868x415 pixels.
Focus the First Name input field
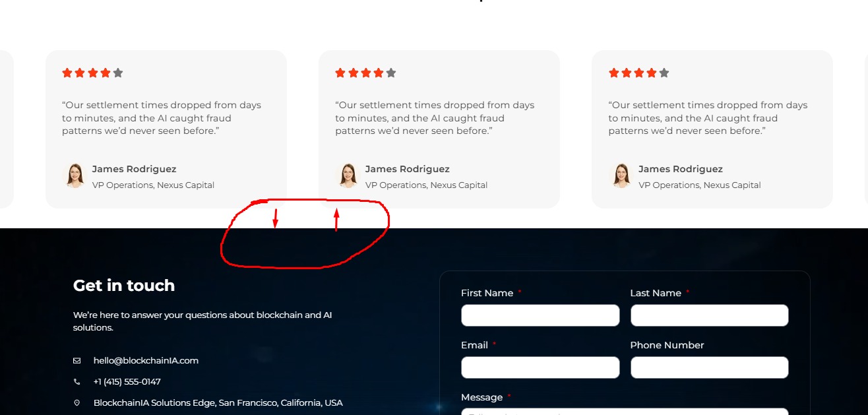(x=540, y=315)
